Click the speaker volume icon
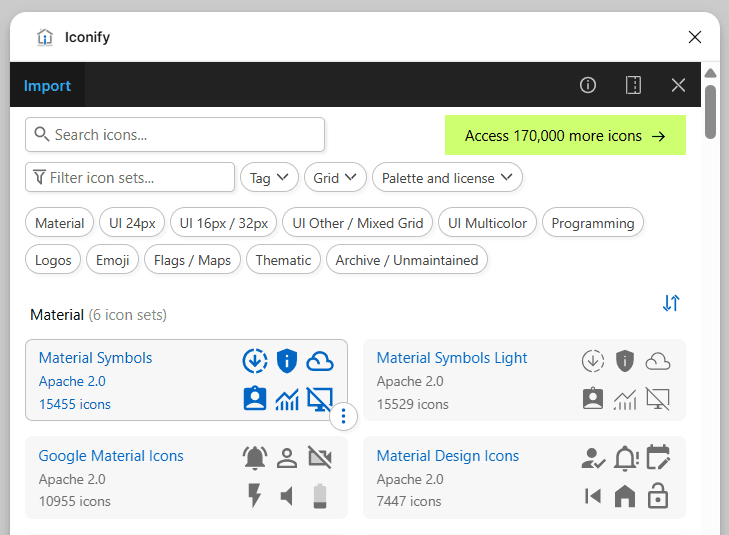Screen dimensions: 729x535 tap(287, 496)
